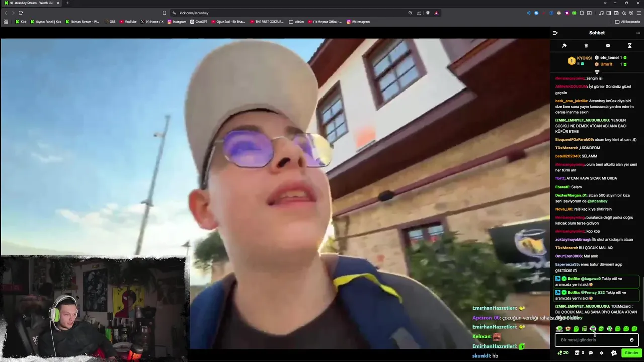Open Leo AI sparkle icon

(x=624, y=13)
